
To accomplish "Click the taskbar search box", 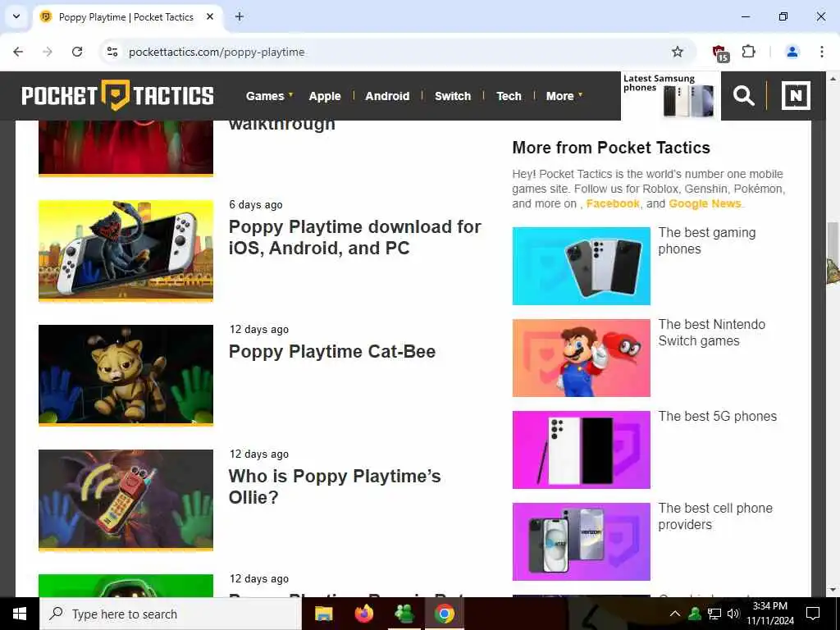I will (x=171, y=614).
